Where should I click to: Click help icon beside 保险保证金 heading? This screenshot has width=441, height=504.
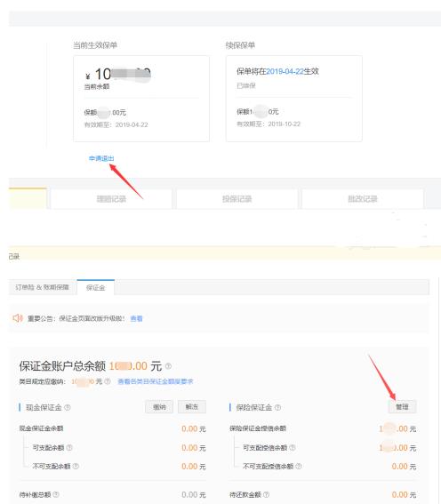pyautogui.click(x=277, y=407)
